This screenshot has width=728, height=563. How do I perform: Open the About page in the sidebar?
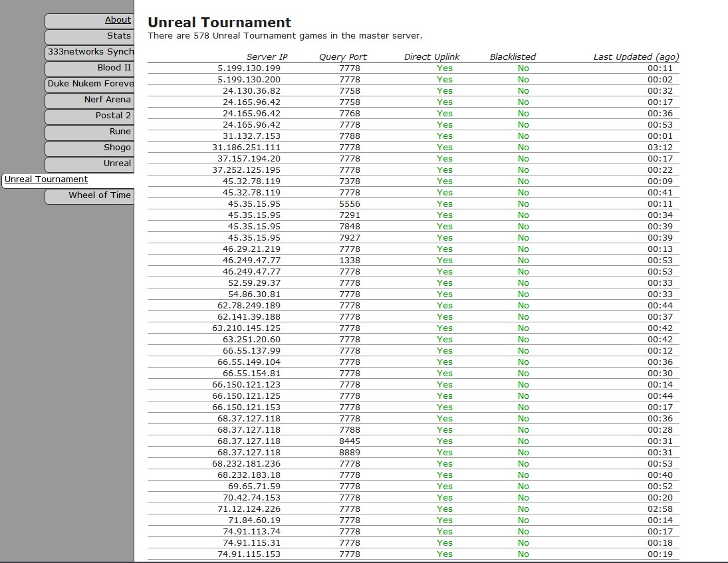pos(90,21)
